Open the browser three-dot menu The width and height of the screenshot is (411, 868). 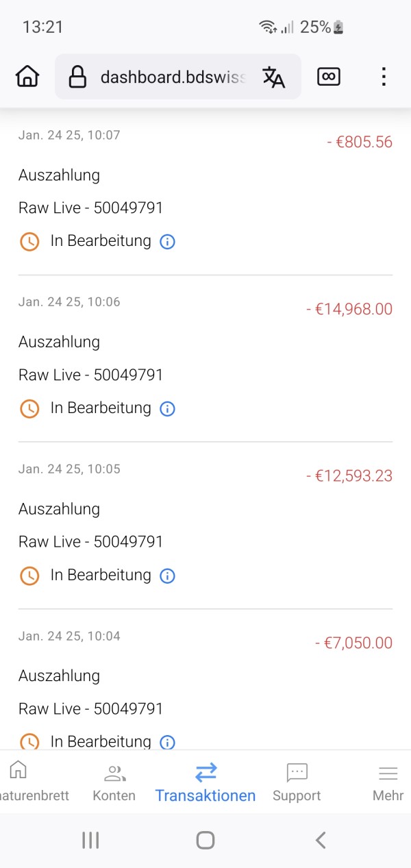click(x=384, y=77)
